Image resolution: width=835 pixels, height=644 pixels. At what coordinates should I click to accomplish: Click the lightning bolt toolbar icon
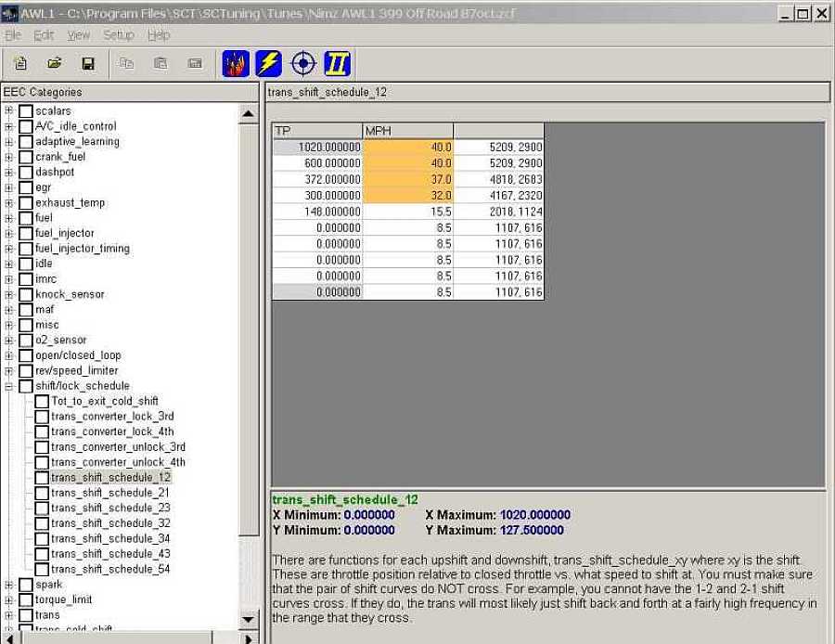(269, 63)
